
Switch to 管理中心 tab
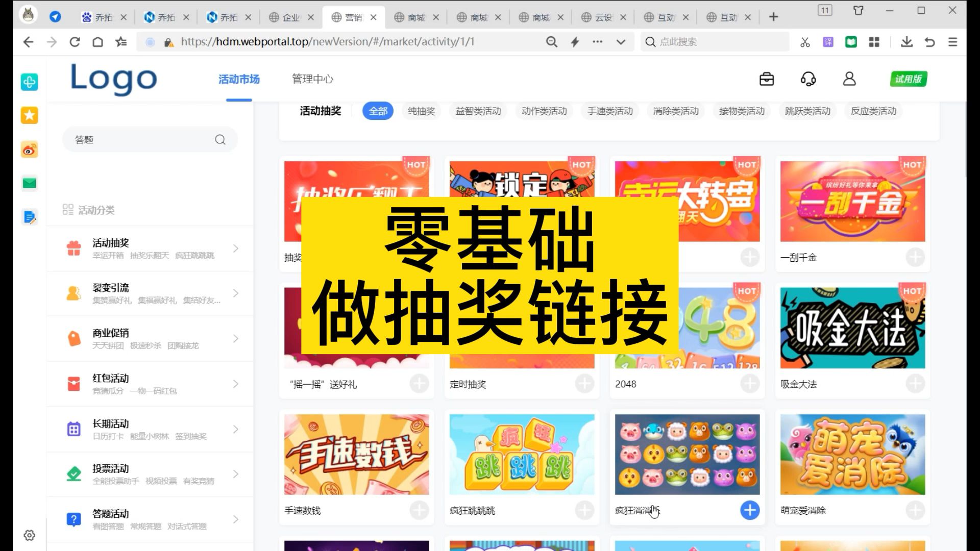coord(312,79)
